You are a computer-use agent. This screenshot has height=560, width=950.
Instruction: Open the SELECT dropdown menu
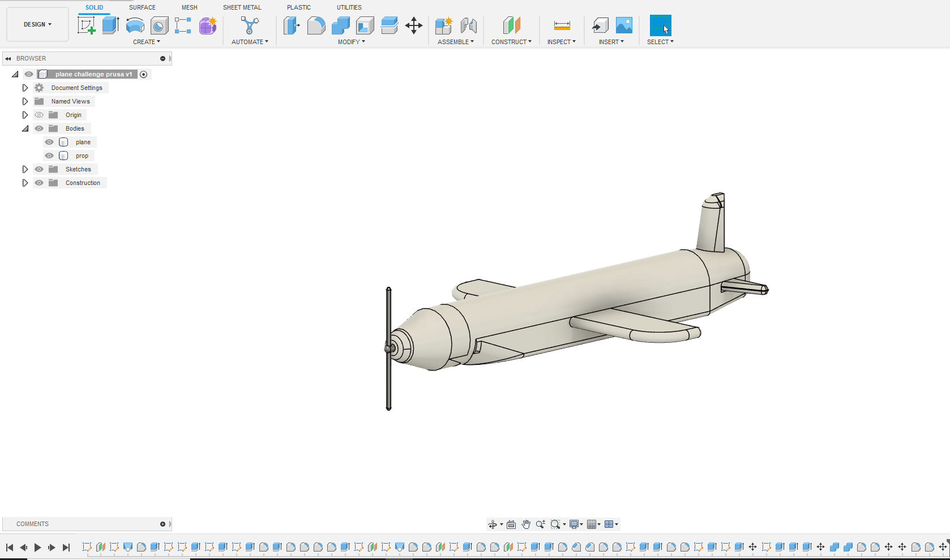click(x=660, y=42)
